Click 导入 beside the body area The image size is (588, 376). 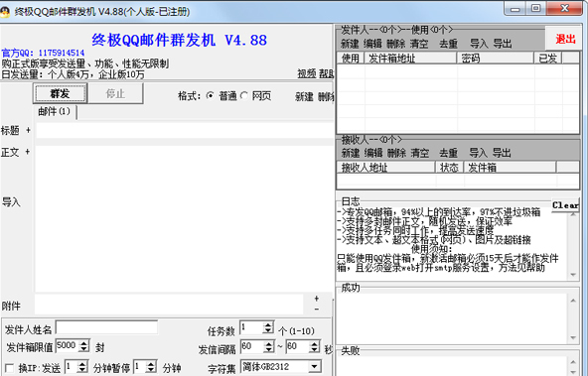click(x=11, y=202)
